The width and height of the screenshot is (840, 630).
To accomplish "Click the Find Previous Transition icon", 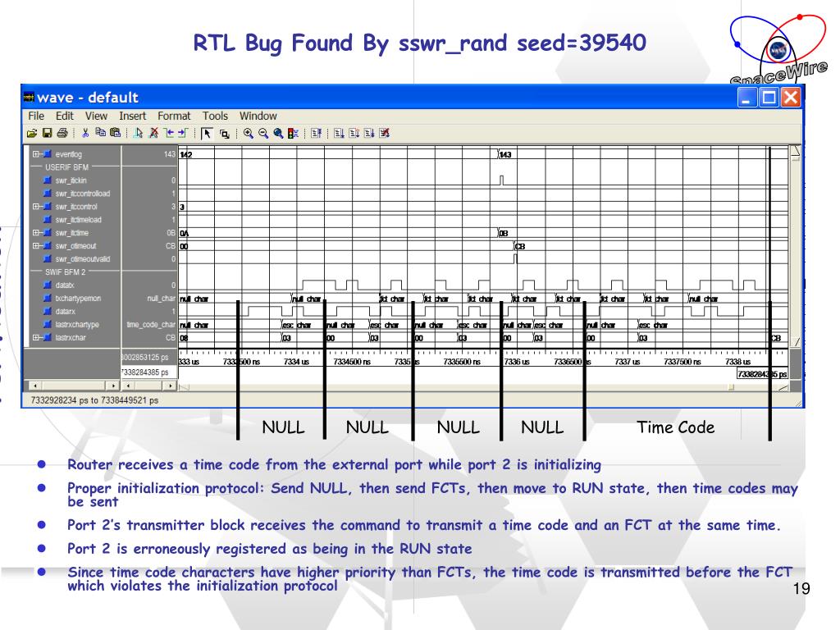I will [x=169, y=133].
